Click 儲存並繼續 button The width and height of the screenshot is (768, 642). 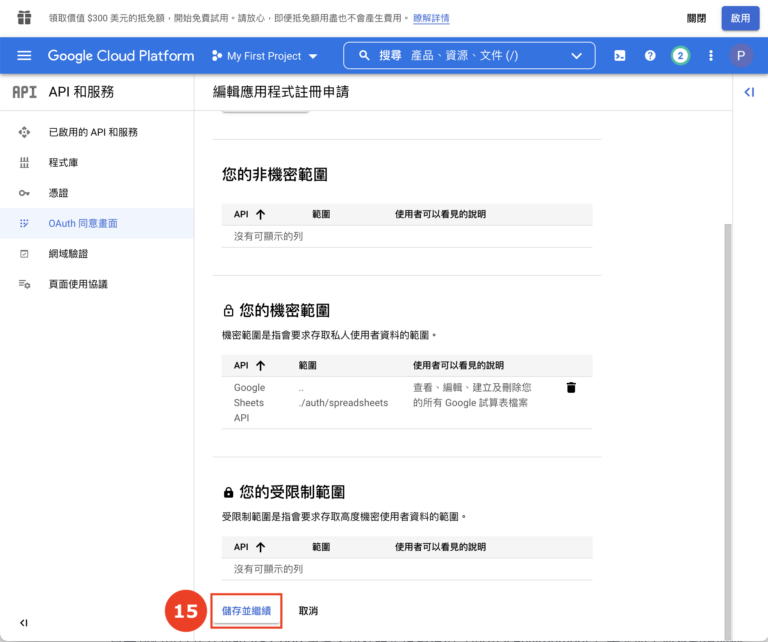(x=246, y=610)
